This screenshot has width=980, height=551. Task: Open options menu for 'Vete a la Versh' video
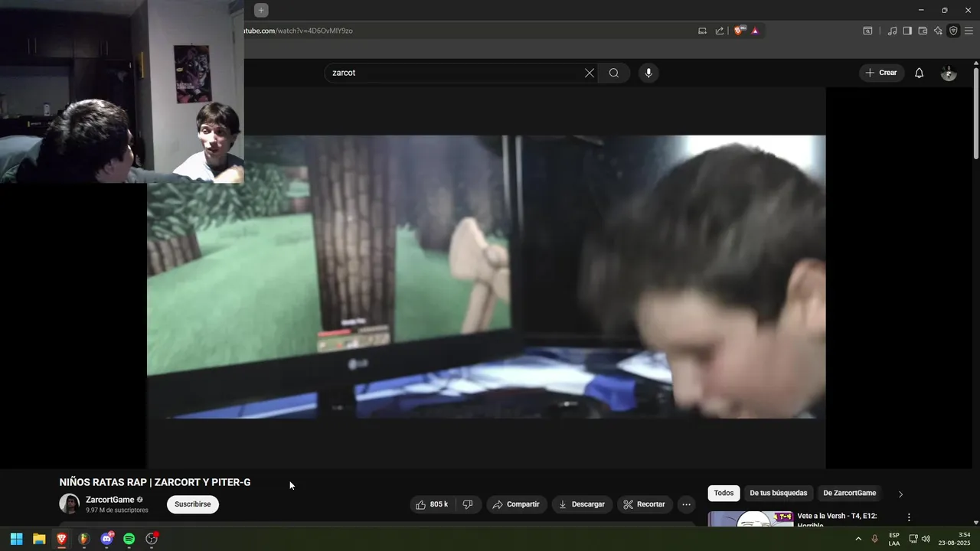(909, 518)
